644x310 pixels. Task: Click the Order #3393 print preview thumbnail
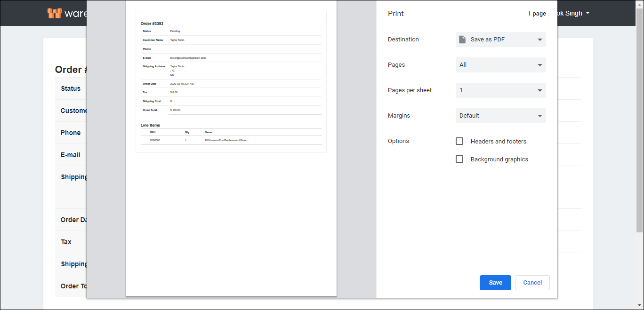click(231, 81)
